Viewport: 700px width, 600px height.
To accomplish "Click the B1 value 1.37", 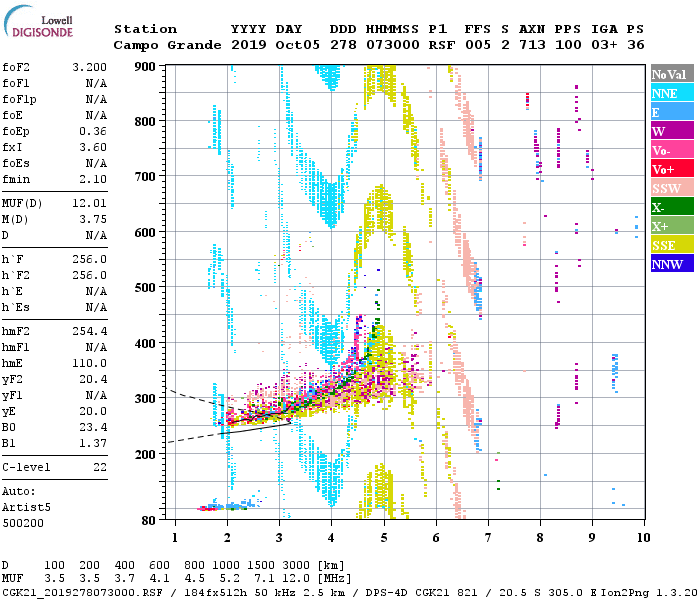I will coord(93,443).
